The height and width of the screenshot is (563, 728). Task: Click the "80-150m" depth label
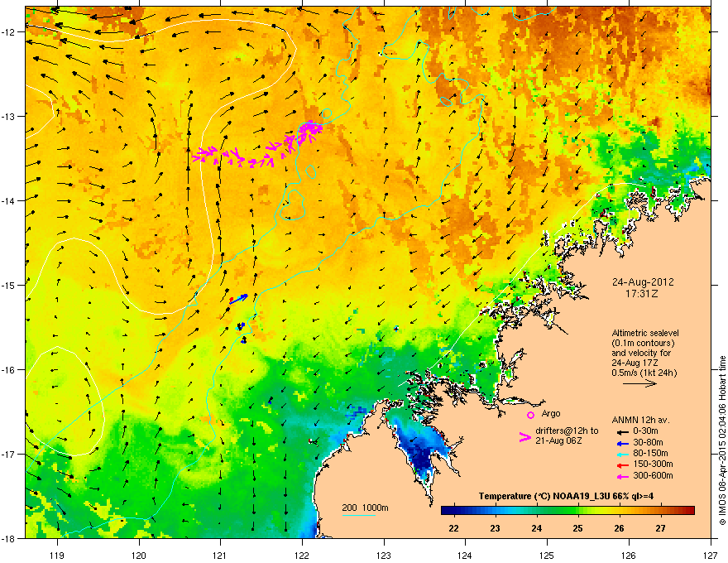(650, 453)
